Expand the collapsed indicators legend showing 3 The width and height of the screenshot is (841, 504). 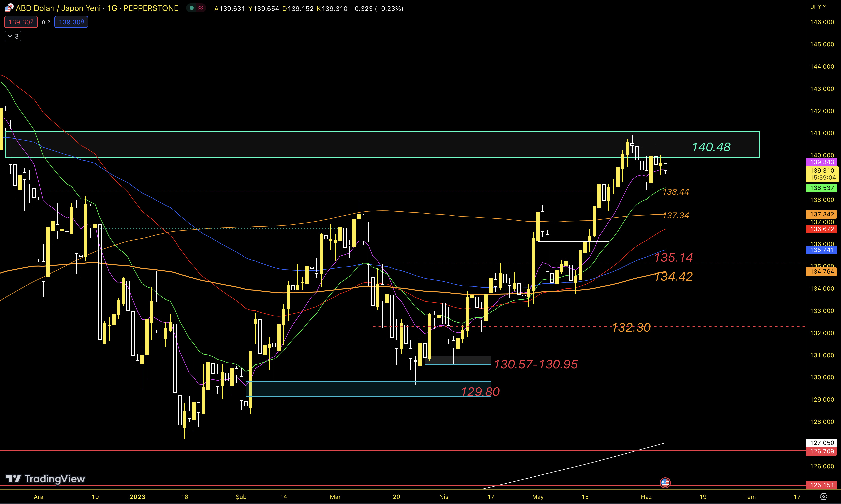point(13,36)
